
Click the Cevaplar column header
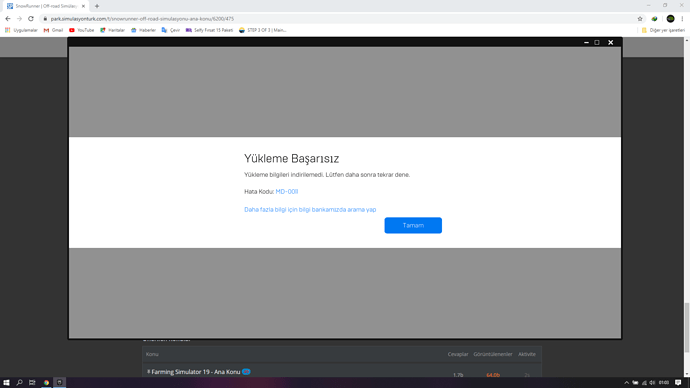[458, 354]
